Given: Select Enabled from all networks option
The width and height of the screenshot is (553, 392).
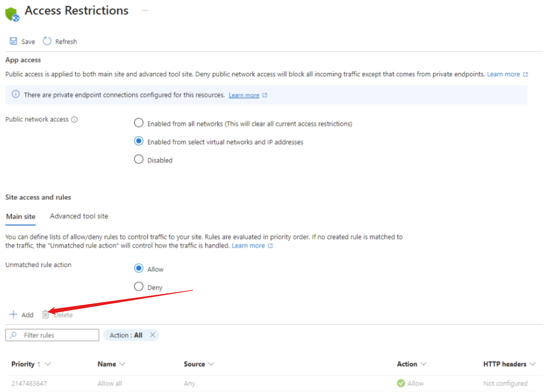Looking at the screenshot, I should click(x=139, y=123).
